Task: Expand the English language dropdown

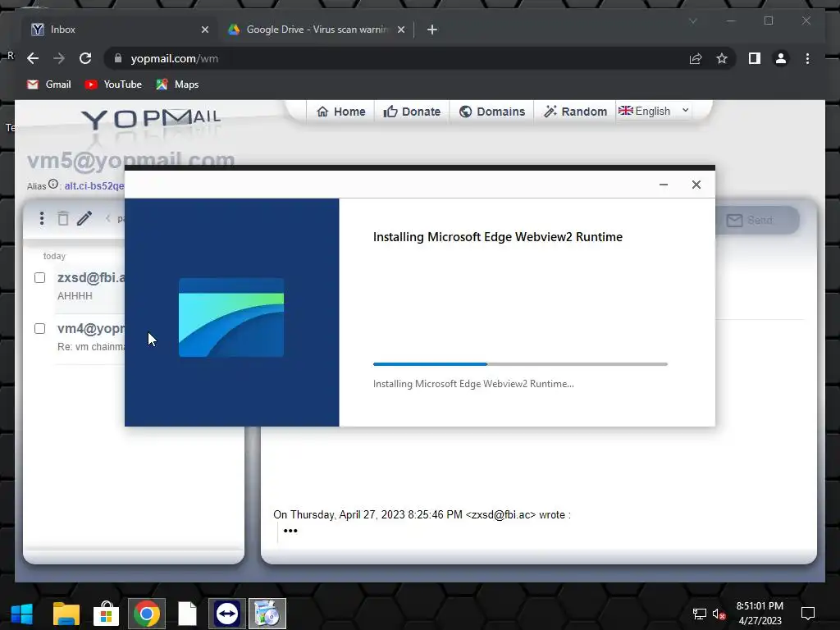Action: pyautogui.click(x=654, y=111)
